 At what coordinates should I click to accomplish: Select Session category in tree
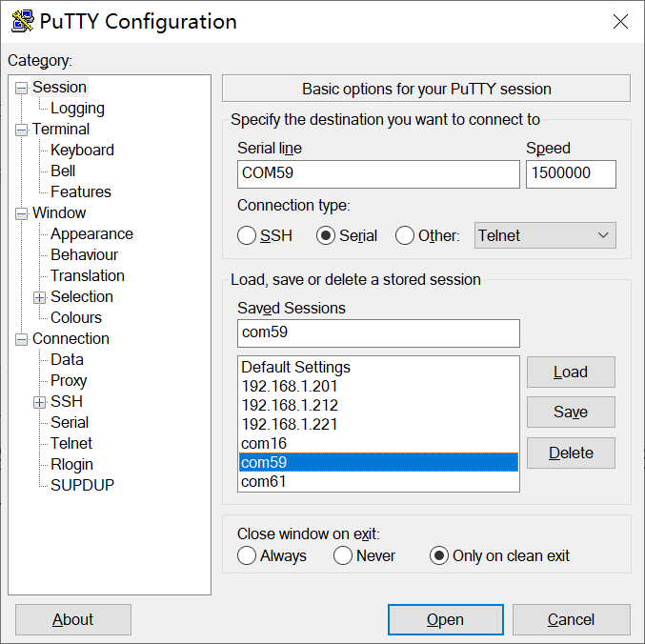[60, 88]
